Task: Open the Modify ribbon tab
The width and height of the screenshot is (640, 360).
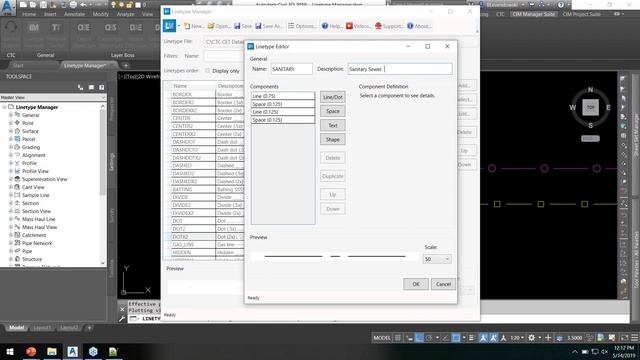Action: (100, 14)
